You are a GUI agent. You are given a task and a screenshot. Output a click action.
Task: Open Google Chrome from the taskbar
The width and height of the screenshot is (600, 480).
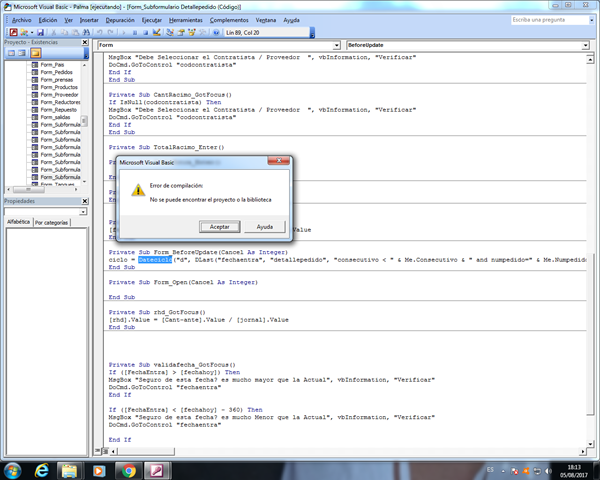(x=128, y=469)
